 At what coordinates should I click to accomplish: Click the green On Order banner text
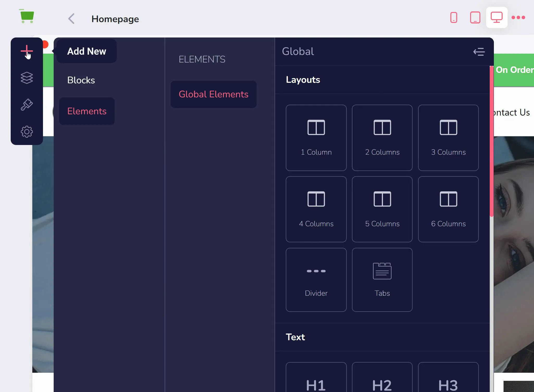[x=515, y=70]
